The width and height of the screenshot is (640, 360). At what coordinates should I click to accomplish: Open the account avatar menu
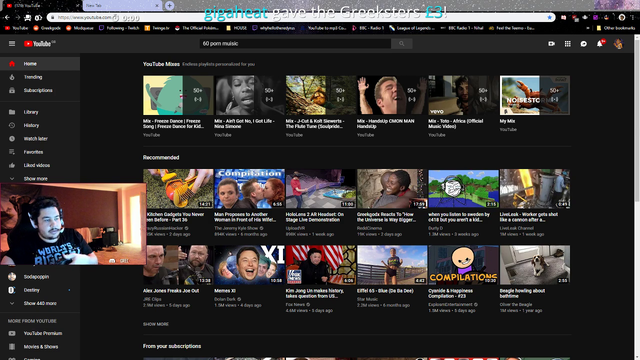618,44
